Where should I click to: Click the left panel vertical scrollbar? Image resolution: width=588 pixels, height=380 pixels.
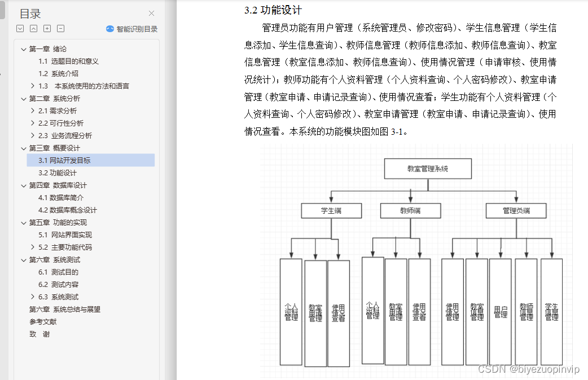click(2, 10)
